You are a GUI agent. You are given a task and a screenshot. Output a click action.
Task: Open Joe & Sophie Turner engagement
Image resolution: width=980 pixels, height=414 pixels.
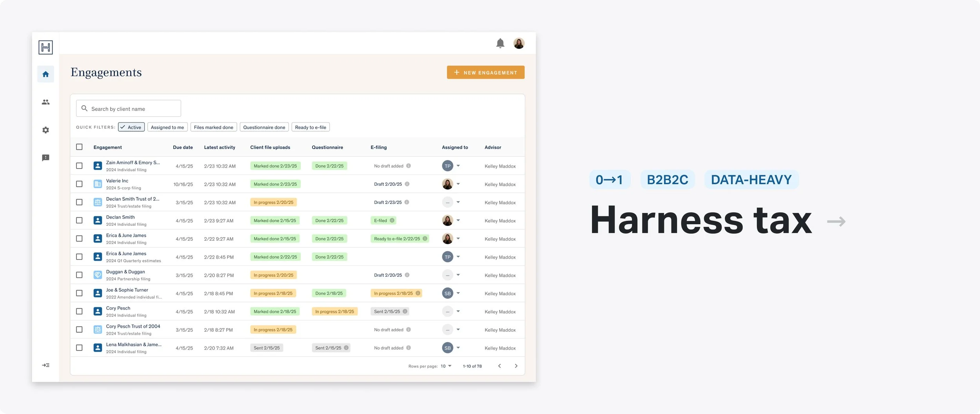(127, 290)
